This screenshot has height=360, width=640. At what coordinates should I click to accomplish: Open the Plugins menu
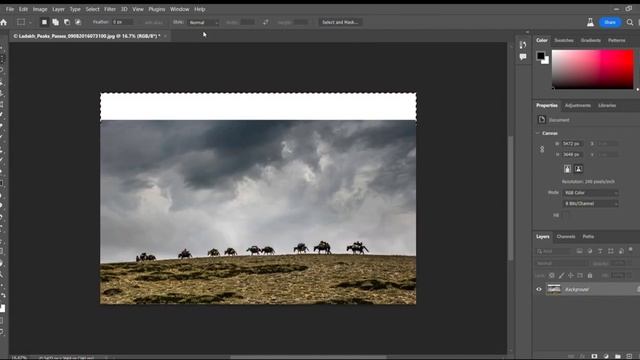pos(157,9)
